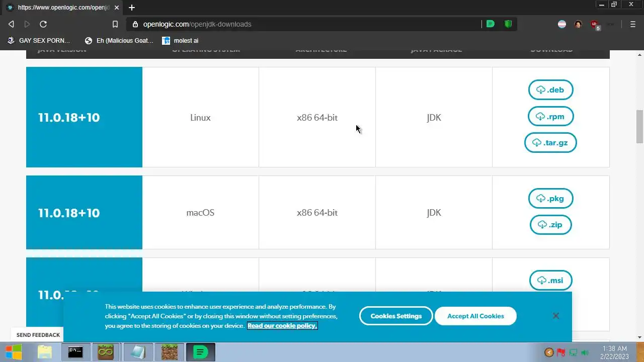
Task: Open Cookies Settings
Action: [396, 316]
